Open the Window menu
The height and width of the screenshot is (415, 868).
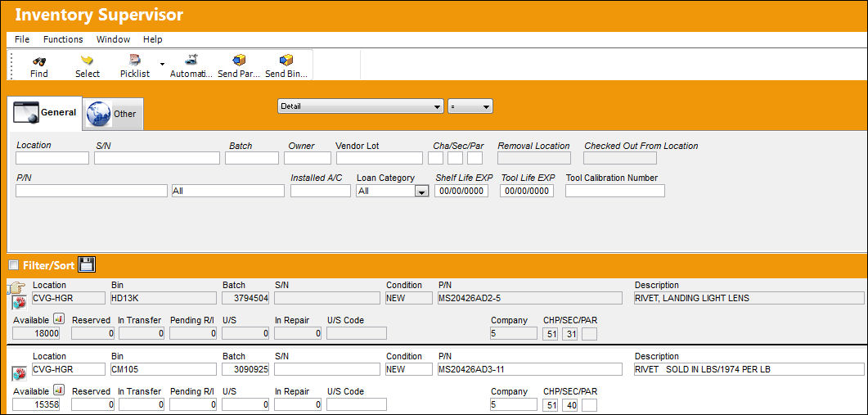(113, 39)
